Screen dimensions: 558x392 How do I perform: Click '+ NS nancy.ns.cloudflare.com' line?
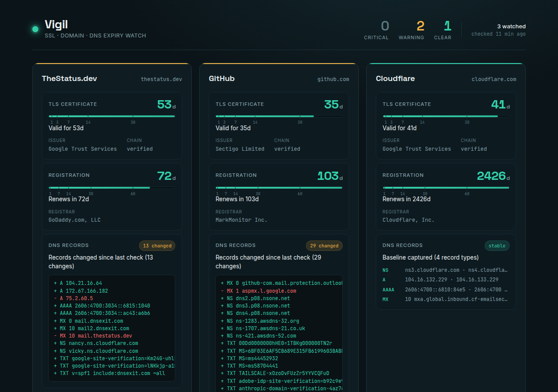point(96,343)
